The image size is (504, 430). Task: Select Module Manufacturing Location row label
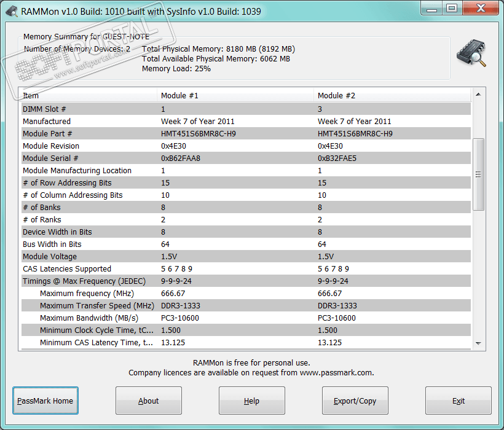coord(77,171)
